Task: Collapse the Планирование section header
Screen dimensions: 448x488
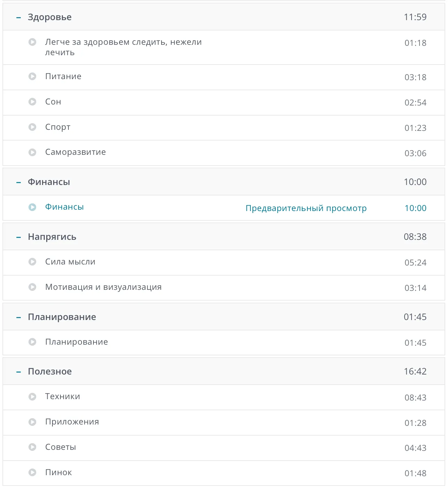Action: click(x=19, y=317)
